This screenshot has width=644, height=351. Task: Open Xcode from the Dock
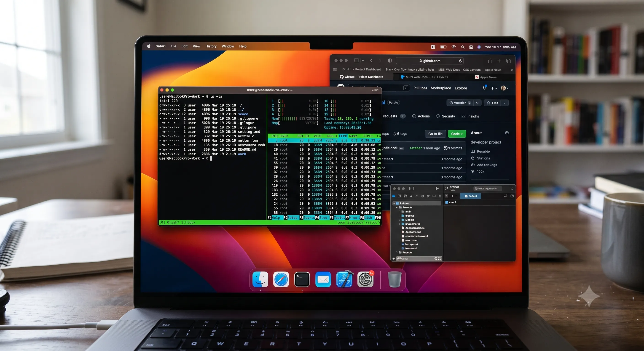(x=344, y=279)
